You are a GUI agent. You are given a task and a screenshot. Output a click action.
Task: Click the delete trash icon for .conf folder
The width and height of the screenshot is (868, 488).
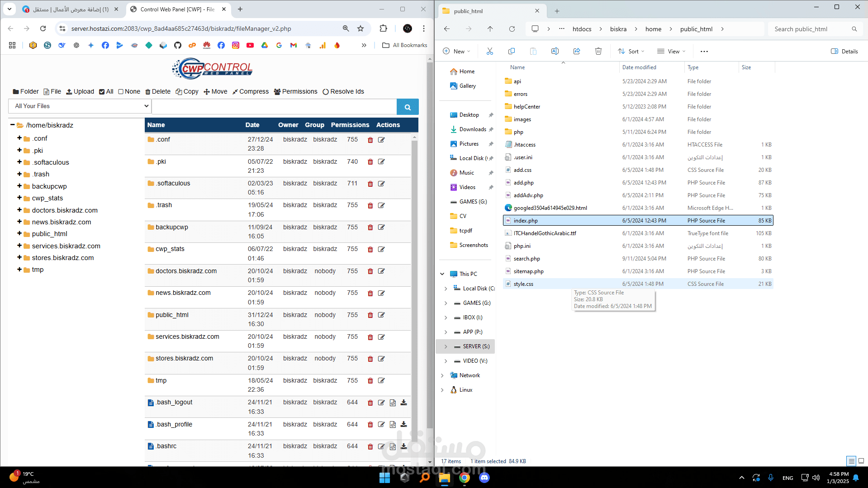370,140
